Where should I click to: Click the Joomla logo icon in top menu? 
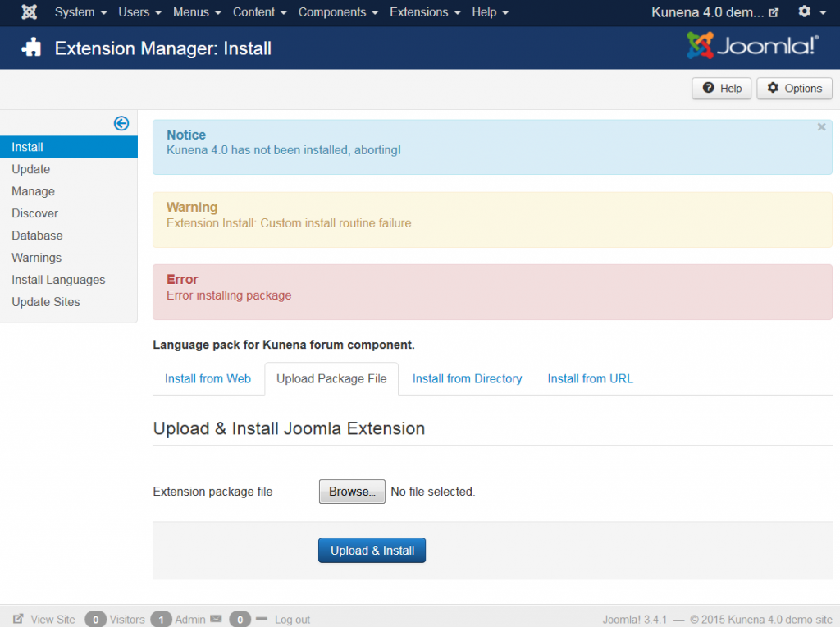point(30,12)
